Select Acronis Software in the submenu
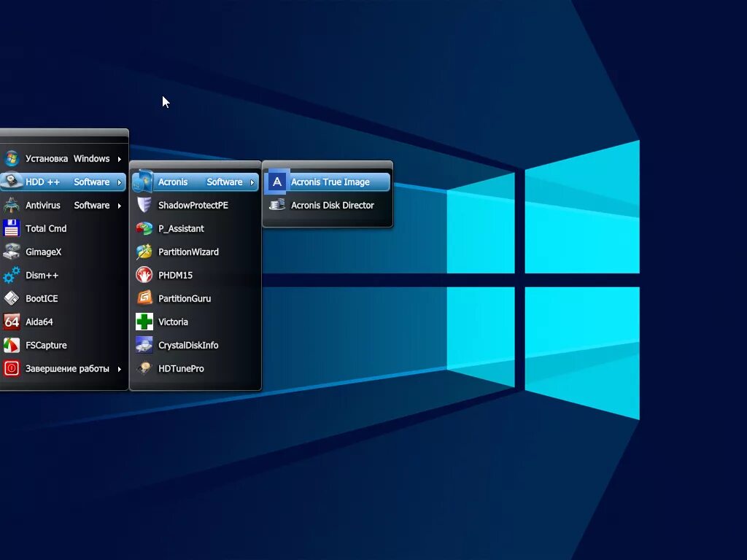747x560 pixels. click(196, 182)
